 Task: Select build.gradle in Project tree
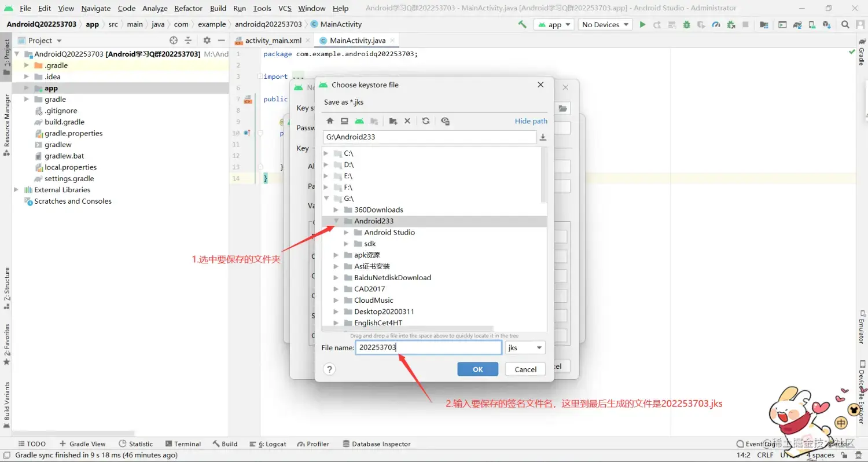pos(64,122)
